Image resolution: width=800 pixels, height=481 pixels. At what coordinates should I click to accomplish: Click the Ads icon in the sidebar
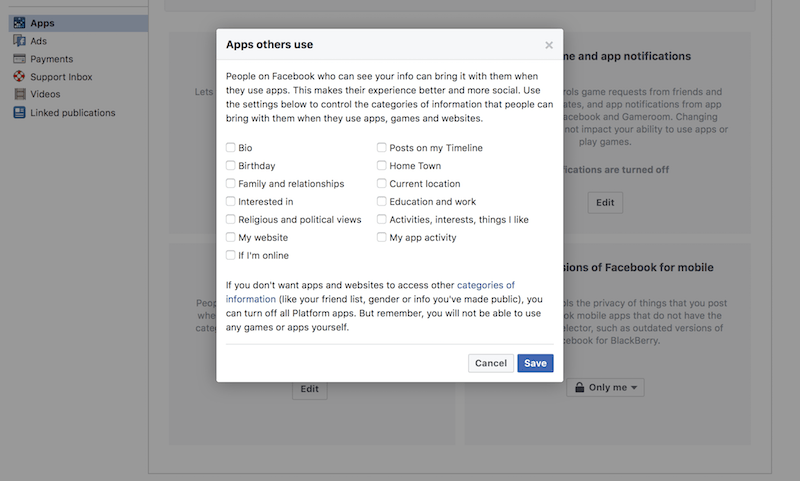point(19,41)
